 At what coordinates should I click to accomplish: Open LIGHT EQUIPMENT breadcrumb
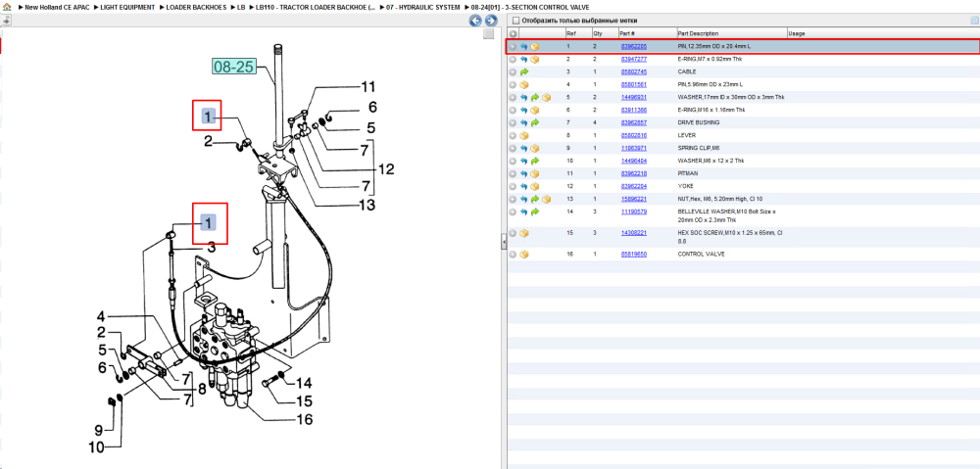[127, 7]
